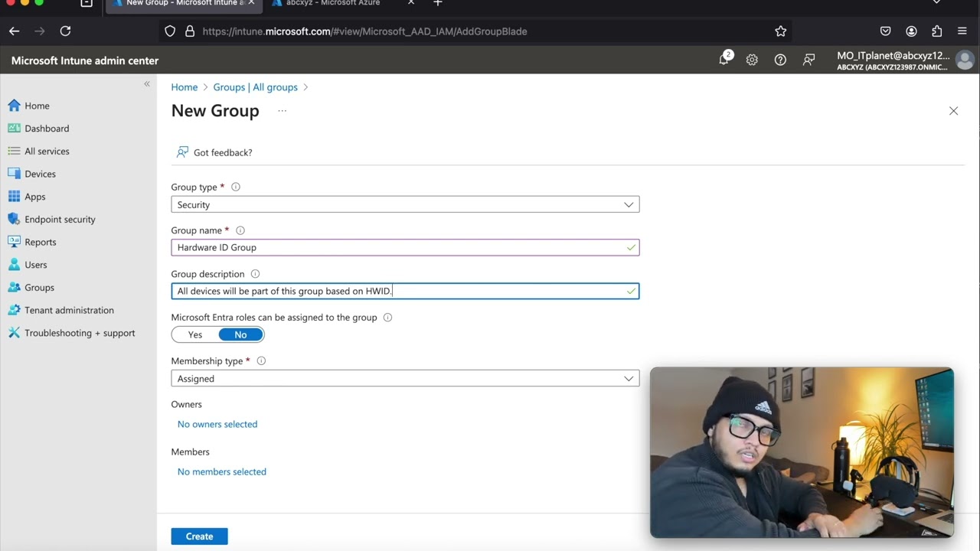This screenshot has width=980, height=551.
Task: Set Entra roles toggle to Yes
Action: (x=195, y=334)
